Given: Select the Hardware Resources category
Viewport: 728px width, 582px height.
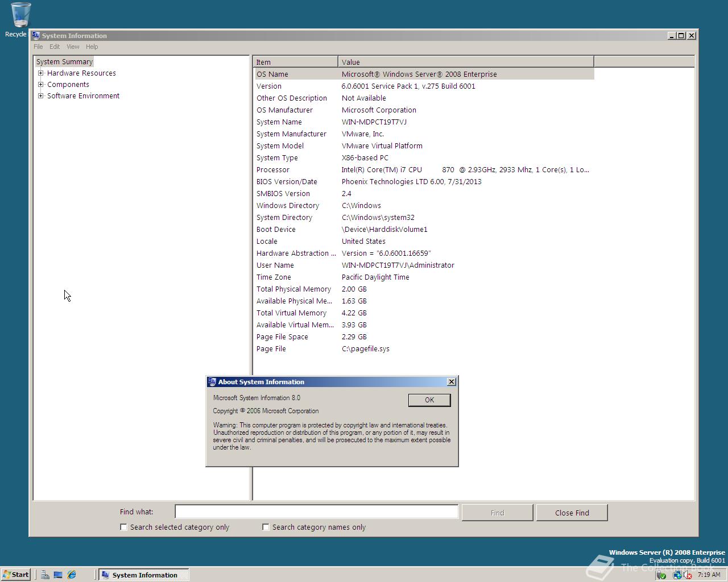Looking at the screenshot, I should (81, 73).
